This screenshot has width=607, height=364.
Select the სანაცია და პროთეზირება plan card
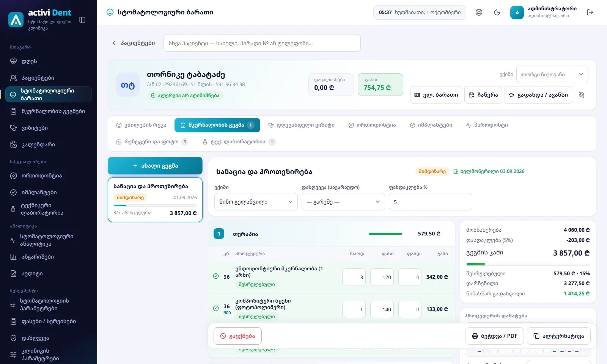pyautogui.click(x=155, y=200)
